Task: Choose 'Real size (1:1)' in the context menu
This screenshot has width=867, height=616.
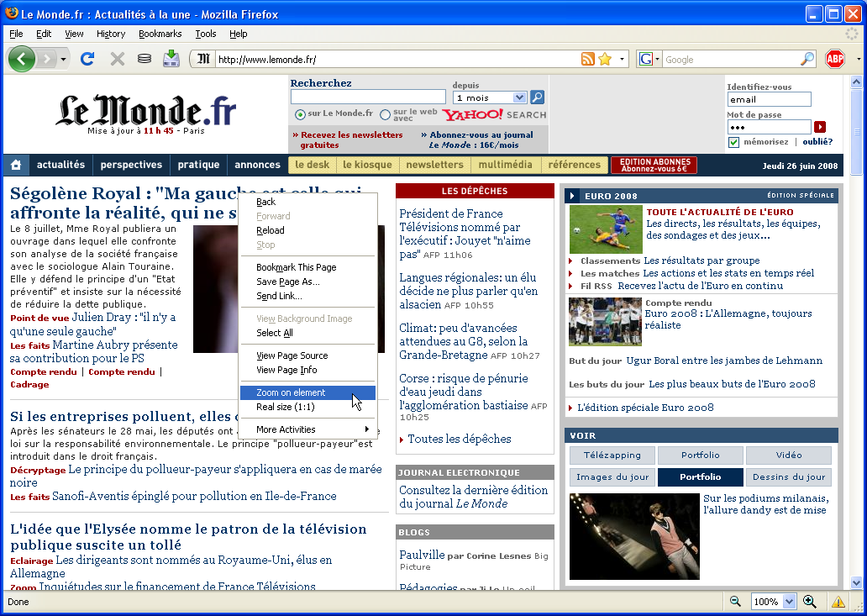Action: [308, 407]
